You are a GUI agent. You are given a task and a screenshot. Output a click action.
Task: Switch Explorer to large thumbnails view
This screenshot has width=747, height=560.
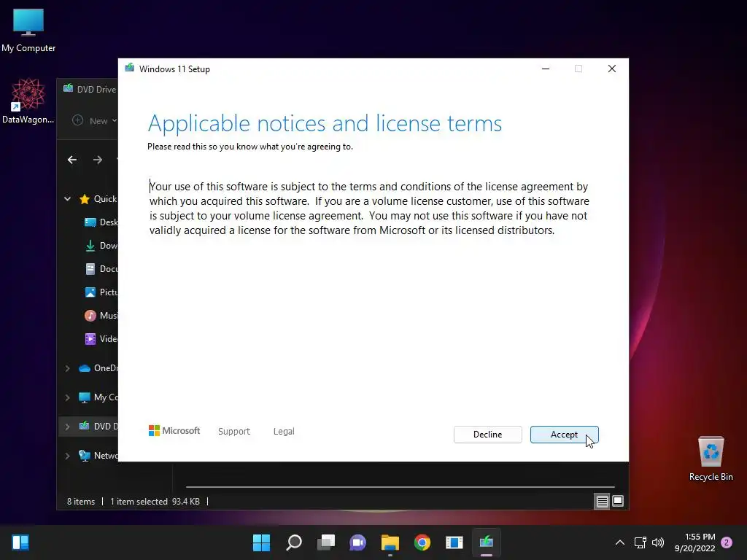pyautogui.click(x=618, y=501)
